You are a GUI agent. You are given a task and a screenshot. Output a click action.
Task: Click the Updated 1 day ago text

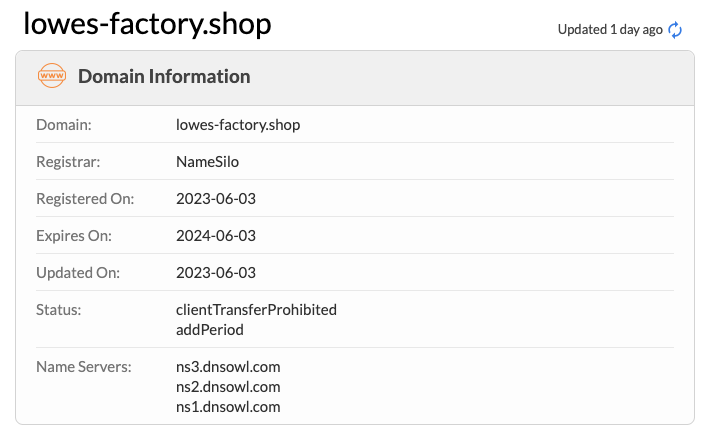pyautogui.click(x=609, y=29)
